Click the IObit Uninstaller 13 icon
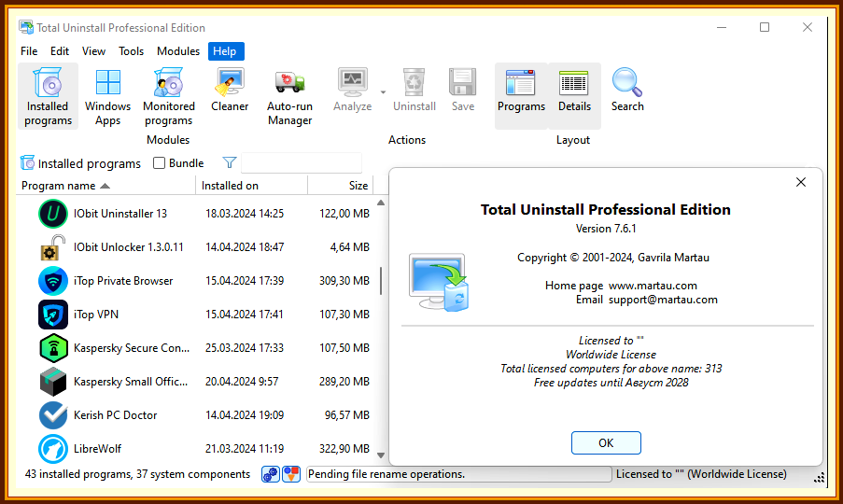 (52, 214)
